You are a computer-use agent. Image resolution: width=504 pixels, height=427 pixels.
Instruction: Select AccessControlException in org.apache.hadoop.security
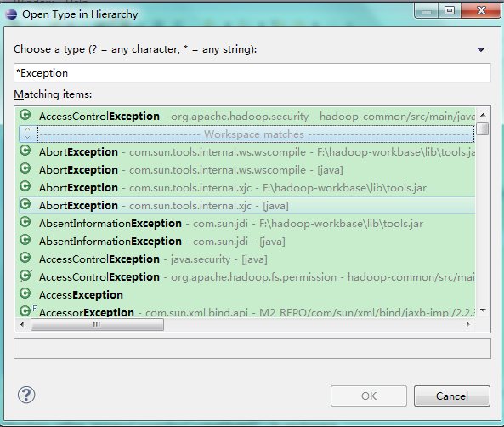(246, 116)
